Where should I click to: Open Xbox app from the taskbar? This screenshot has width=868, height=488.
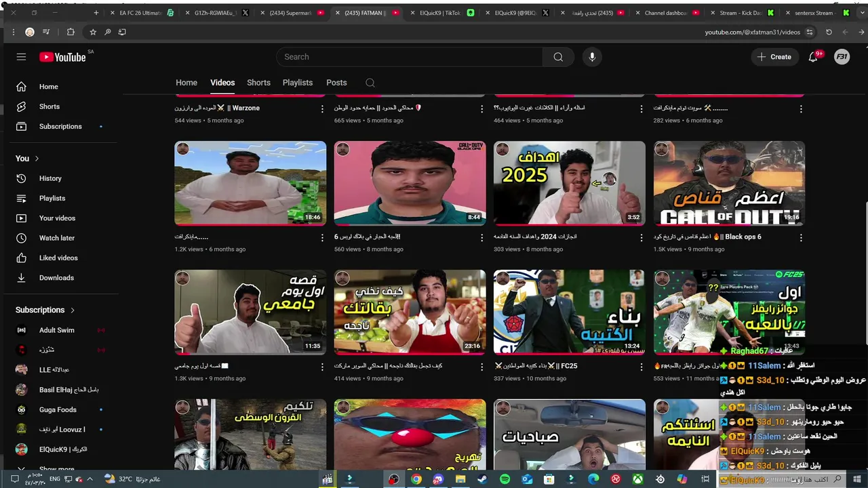tap(638, 479)
